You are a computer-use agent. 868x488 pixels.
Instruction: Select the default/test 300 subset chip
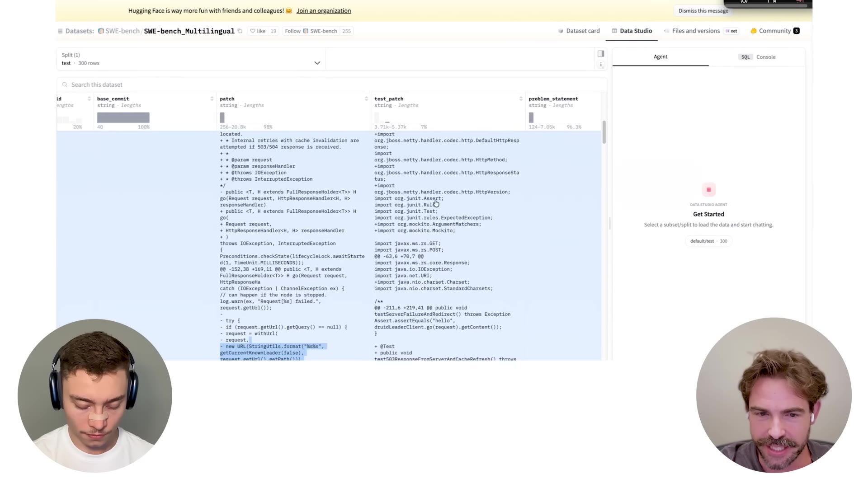pos(708,241)
